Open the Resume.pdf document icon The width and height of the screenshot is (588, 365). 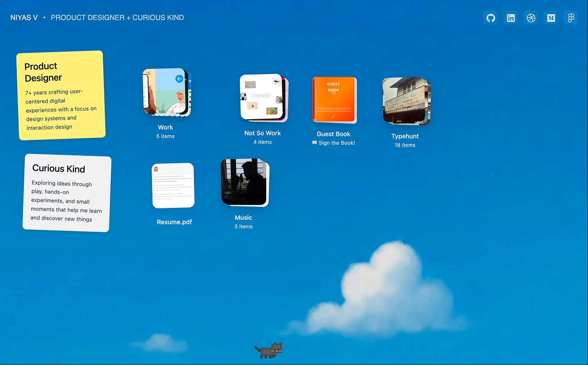tap(173, 185)
